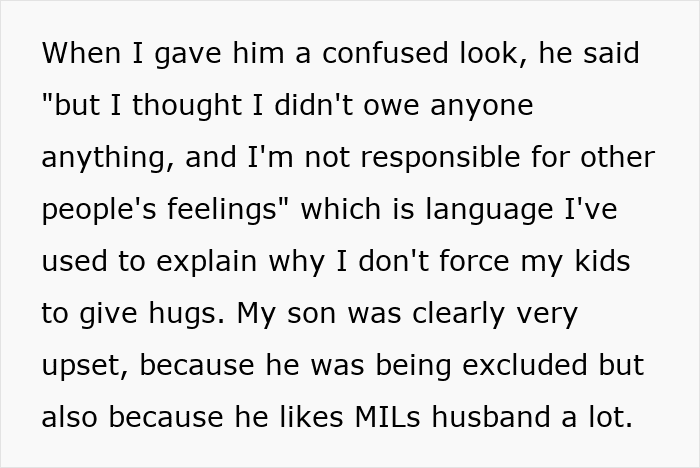Click the word "people's"
This screenshot has width=700, height=468.
tap(94, 209)
